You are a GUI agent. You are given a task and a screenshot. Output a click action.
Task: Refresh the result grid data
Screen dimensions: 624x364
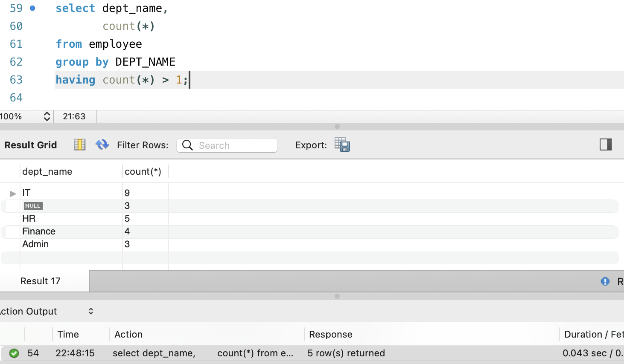click(x=102, y=145)
